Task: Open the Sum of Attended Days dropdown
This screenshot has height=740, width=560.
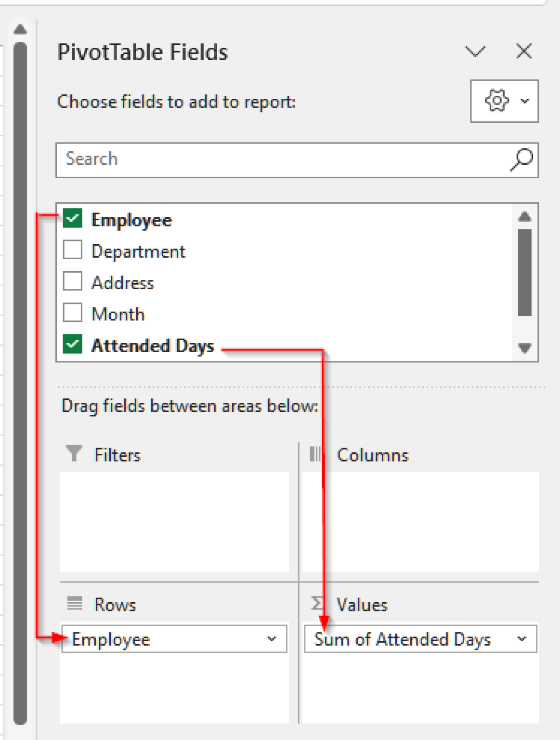Action: [x=521, y=639]
